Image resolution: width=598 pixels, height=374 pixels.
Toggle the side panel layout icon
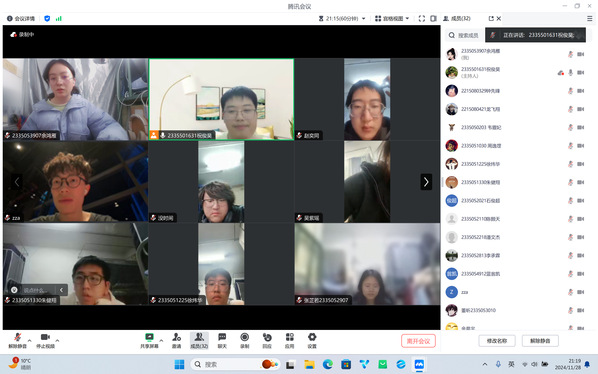pos(433,18)
